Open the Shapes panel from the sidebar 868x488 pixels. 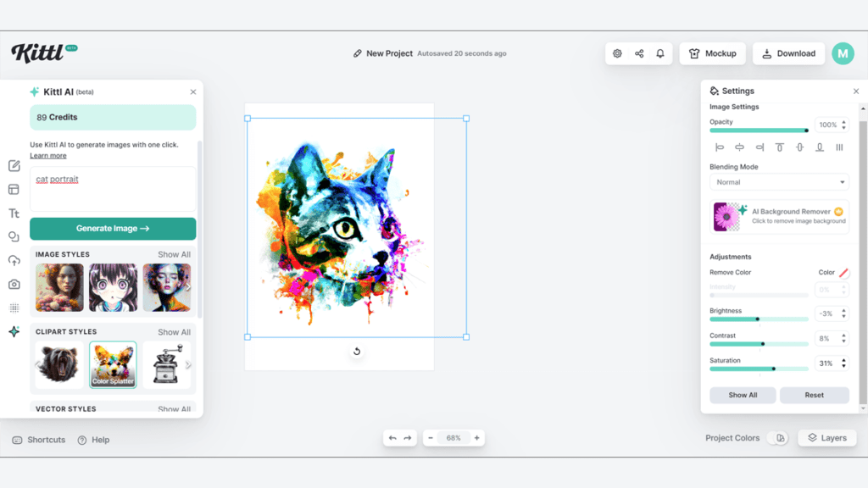(x=14, y=237)
